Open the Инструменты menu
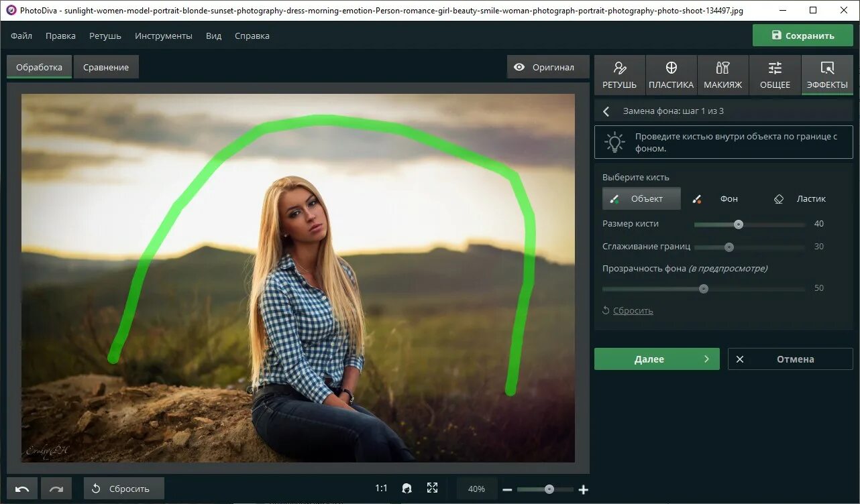 pos(164,36)
